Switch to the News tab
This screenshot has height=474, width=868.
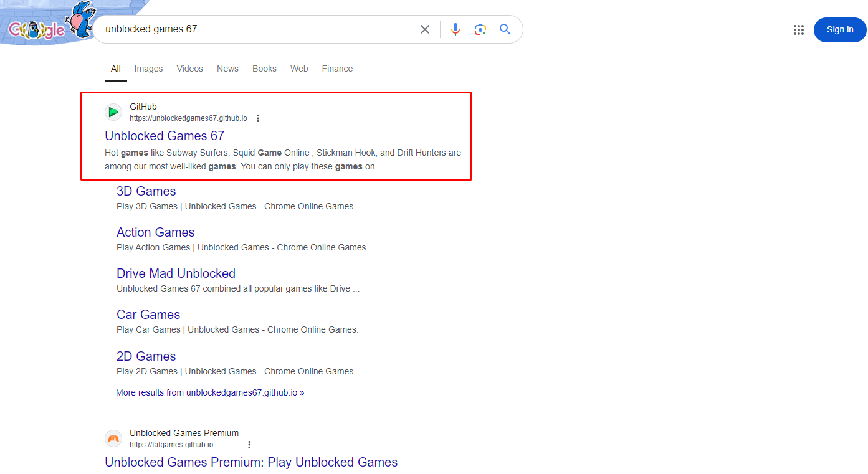click(x=227, y=69)
